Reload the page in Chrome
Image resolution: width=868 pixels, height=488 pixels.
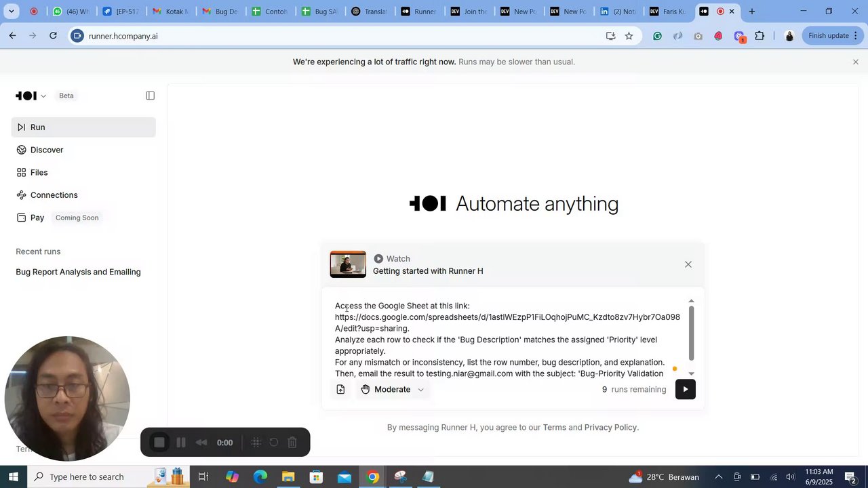tap(53, 35)
